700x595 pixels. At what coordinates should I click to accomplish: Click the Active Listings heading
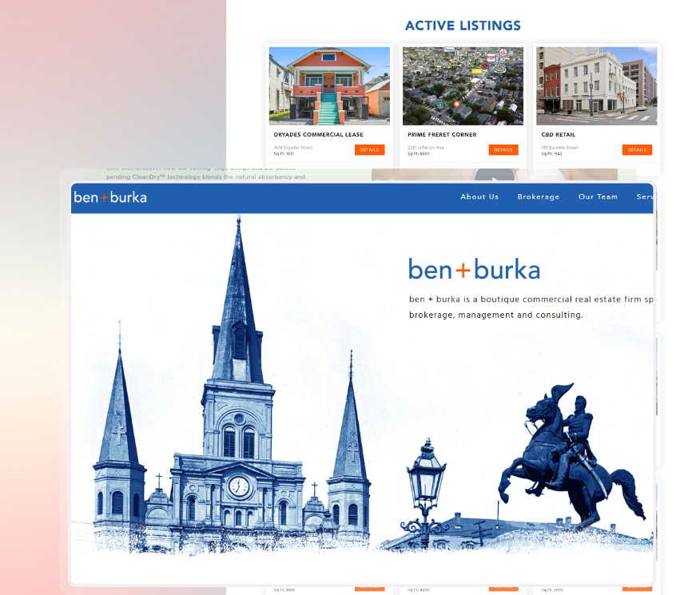click(463, 26)
